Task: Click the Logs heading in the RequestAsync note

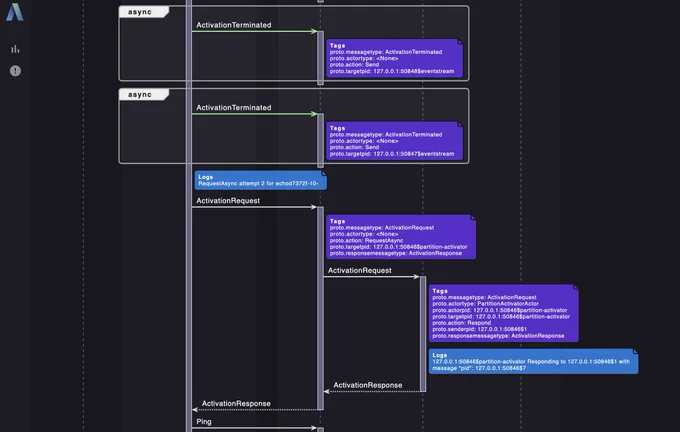Action: (x=206, y=177)
